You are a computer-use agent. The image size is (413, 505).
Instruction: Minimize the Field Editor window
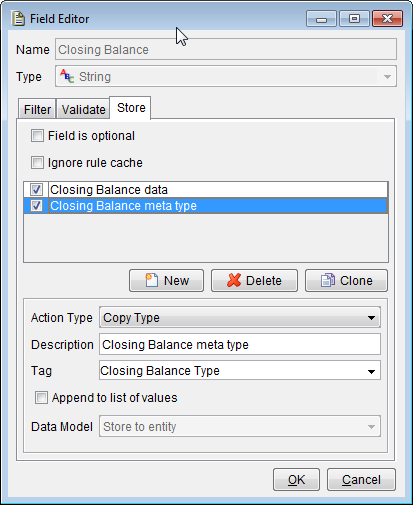tap(321, 19)
